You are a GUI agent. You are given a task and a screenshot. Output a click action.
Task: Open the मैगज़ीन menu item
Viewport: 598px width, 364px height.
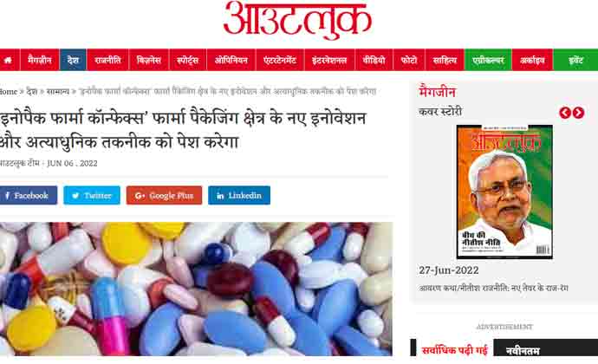40,60
